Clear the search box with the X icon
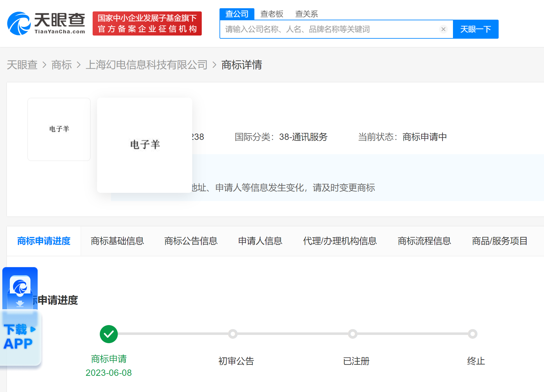544x392 pixels. point(443,29)
